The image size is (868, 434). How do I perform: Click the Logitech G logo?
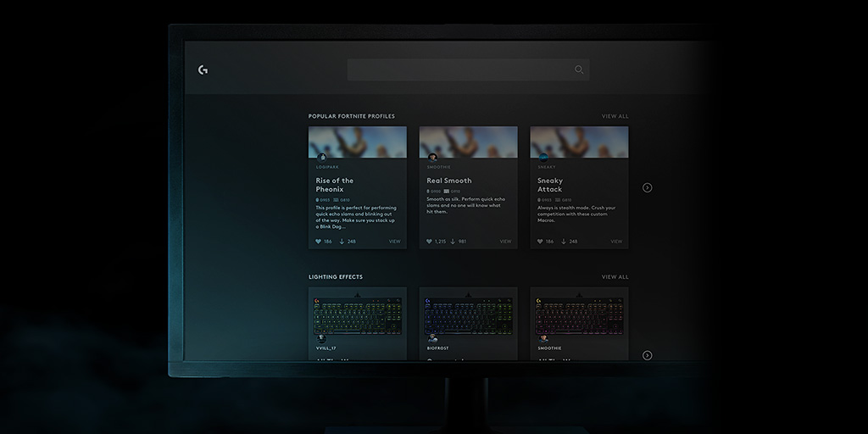203,70
